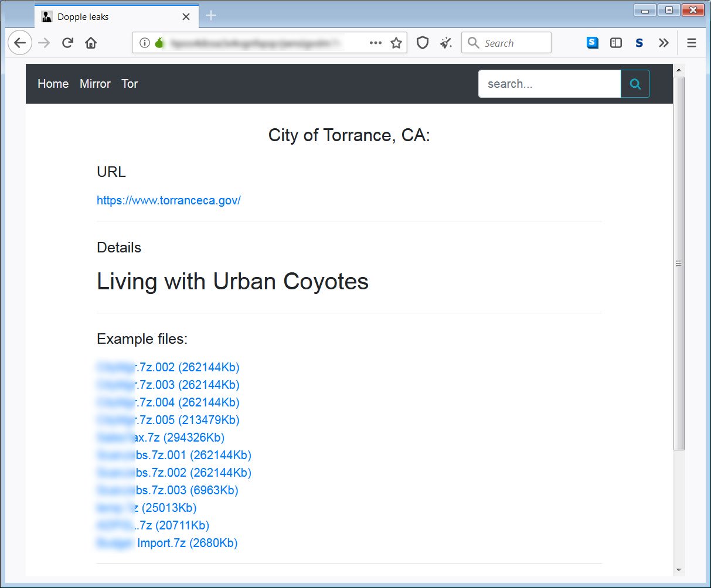Go to the browser home page
This screenshot has height=588, width=711.
pos(91,43)
